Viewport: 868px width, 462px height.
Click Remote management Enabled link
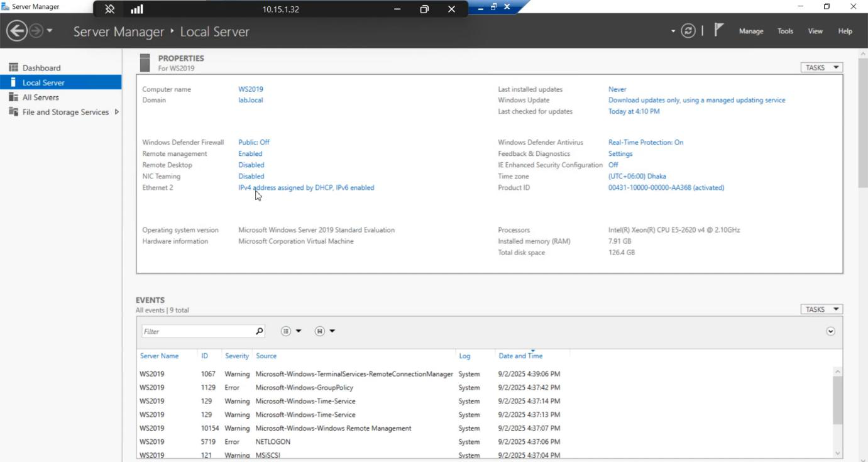[x=250, y=153]
